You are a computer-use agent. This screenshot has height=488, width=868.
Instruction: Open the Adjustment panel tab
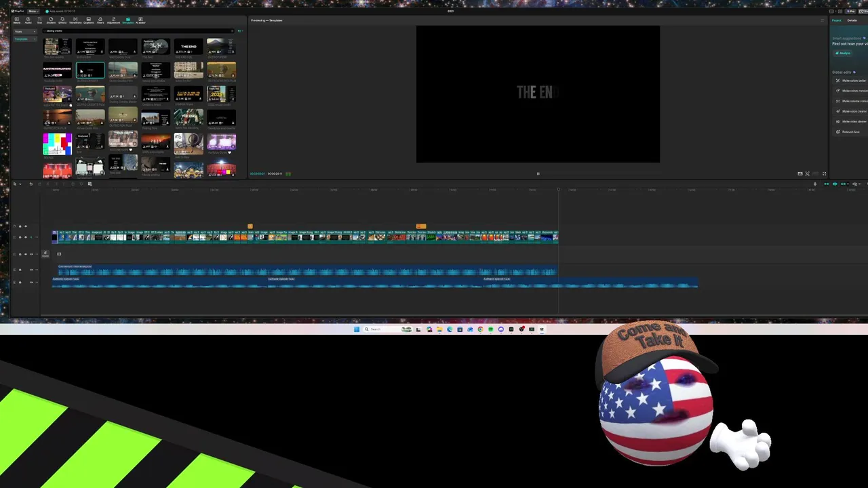tap(113, 20)
